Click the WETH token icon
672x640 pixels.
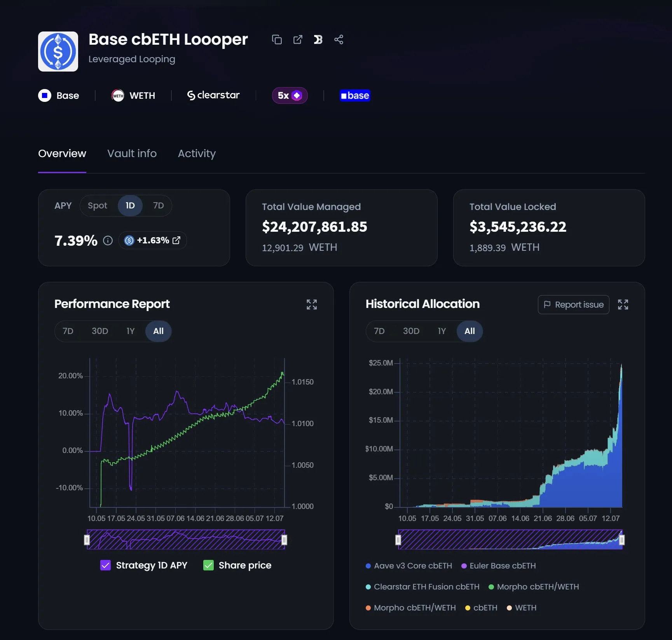pyautogui.click(x=118, y=95)
